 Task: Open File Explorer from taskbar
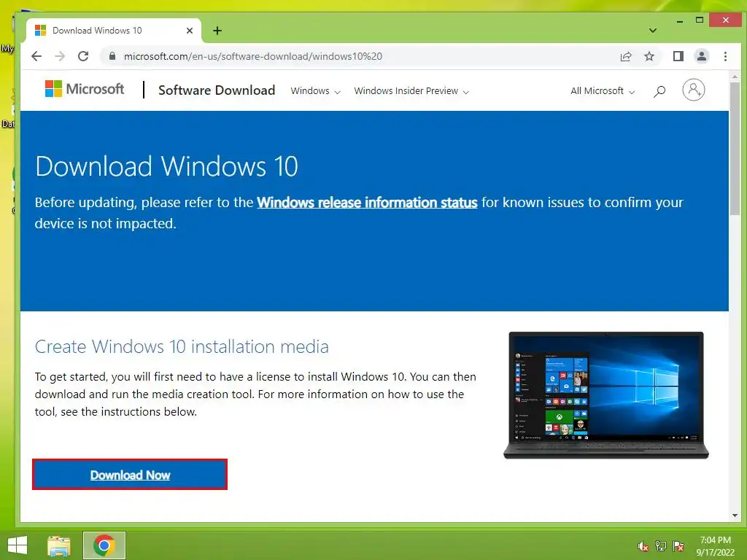click(x=58, y=545)
